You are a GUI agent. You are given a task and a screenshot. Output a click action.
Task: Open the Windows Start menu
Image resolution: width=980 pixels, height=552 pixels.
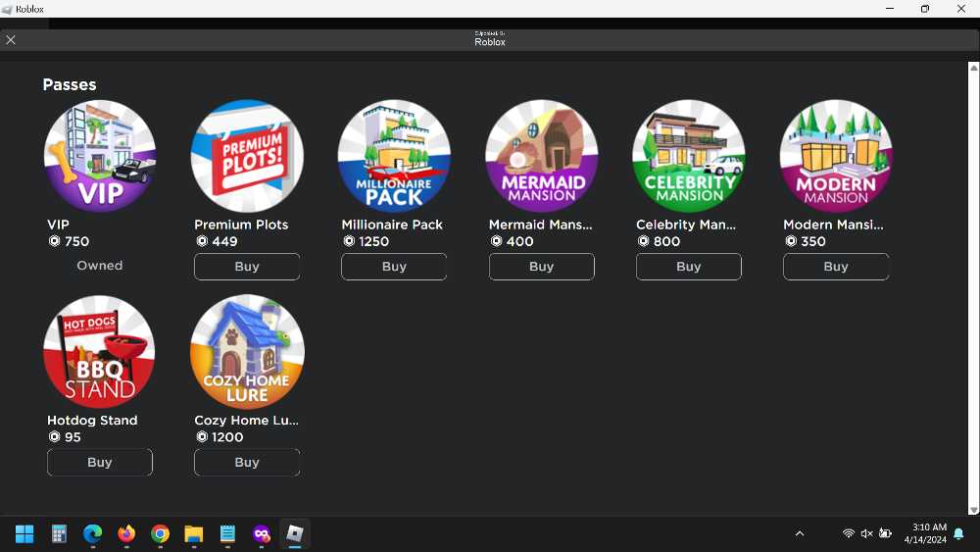click(24, 534)
